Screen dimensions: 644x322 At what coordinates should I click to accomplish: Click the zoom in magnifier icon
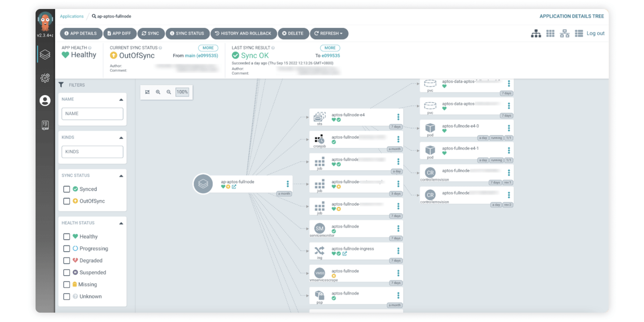158,92
